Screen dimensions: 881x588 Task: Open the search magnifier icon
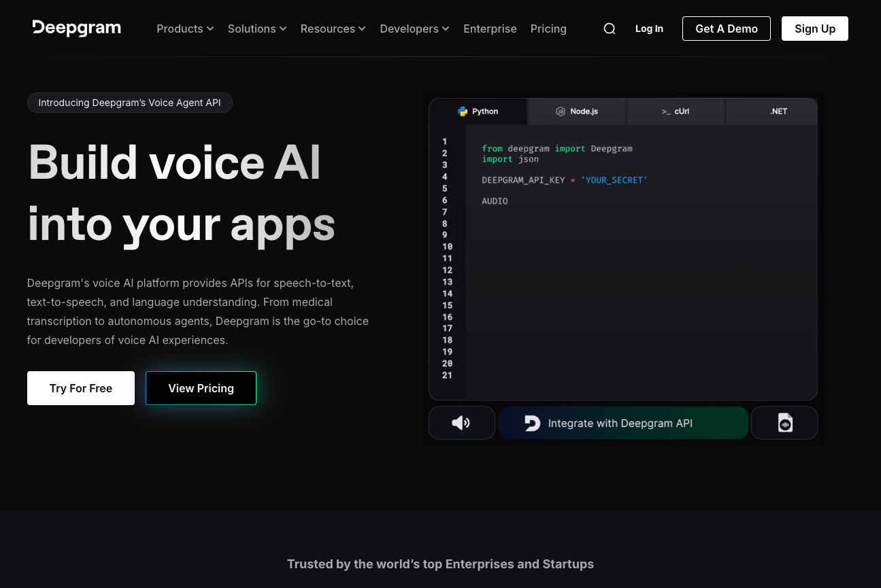(610, 29)
